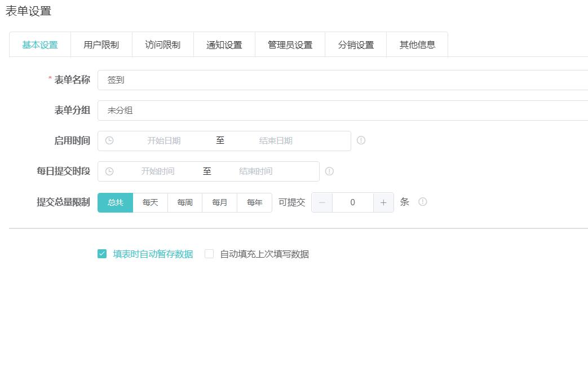Screen dimensions: 588x384
Task: Click clock icon in 每日提交时段 field
Action: [109, 171]
